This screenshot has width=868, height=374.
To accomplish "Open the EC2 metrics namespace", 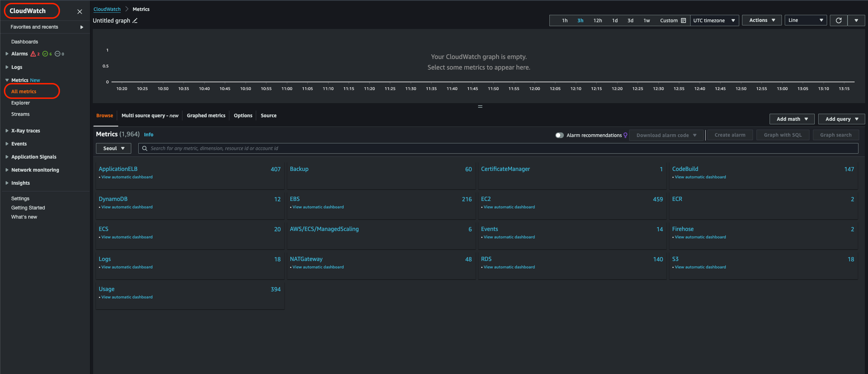I will 486,199.
